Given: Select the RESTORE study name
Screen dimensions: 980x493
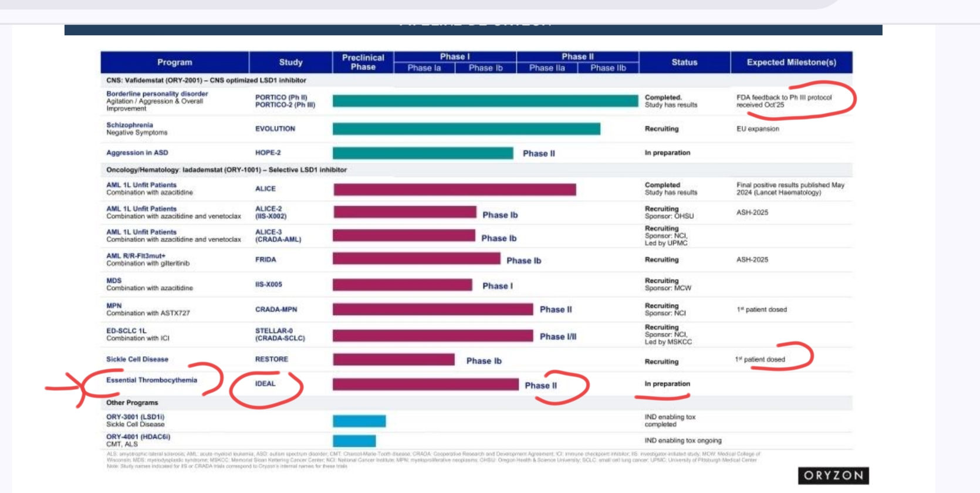Looking at the screenshot, I should pos(272,359).
